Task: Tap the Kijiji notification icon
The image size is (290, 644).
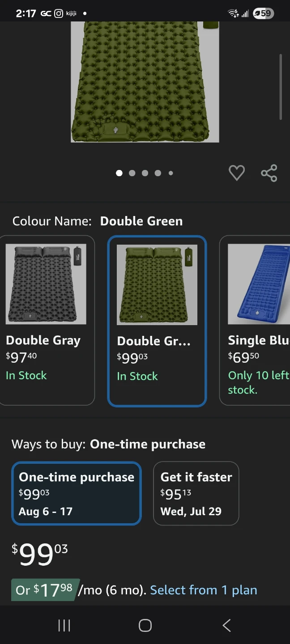Action: 71,13
